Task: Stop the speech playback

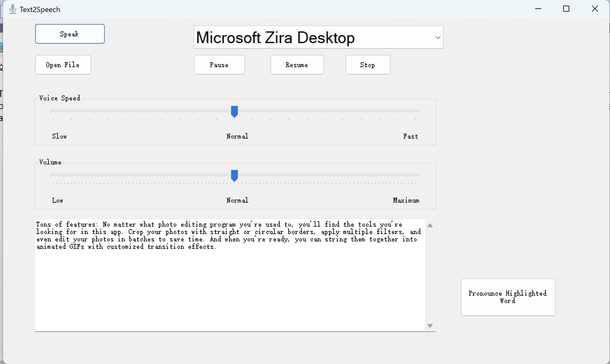Action: (x=368, y=65)
